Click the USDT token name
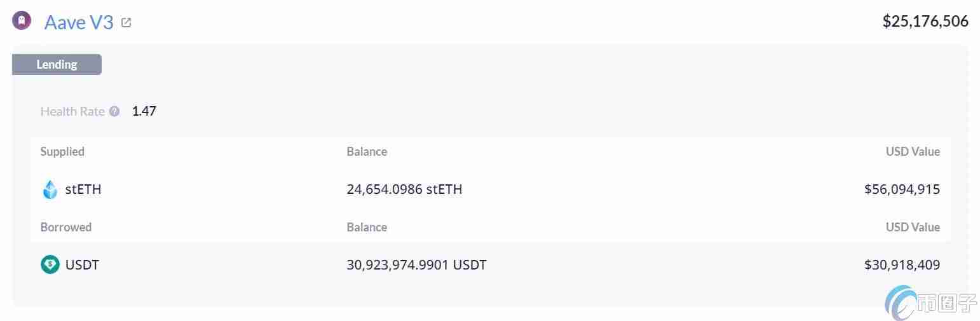980x321 pixels. (x=83, y=264)
